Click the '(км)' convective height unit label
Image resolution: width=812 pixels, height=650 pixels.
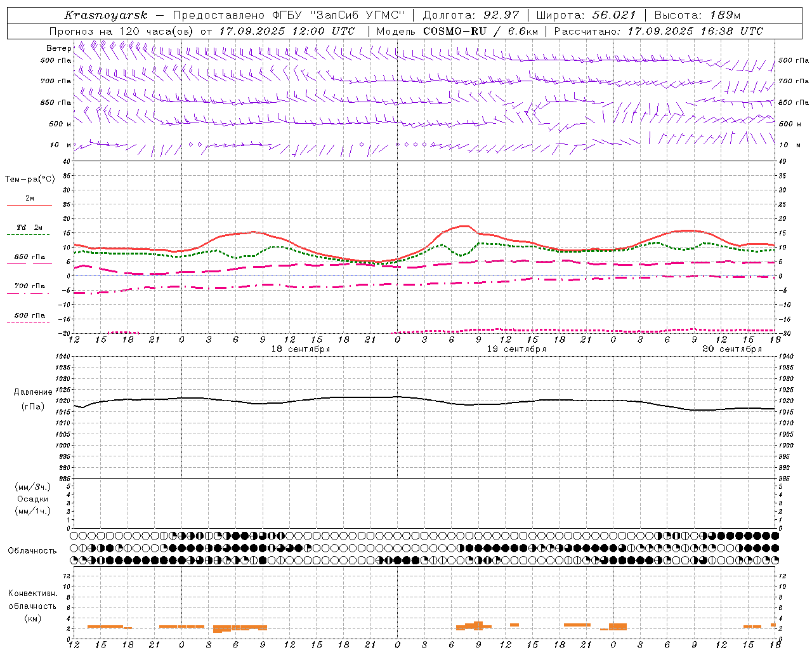click(x=32, y=618)
